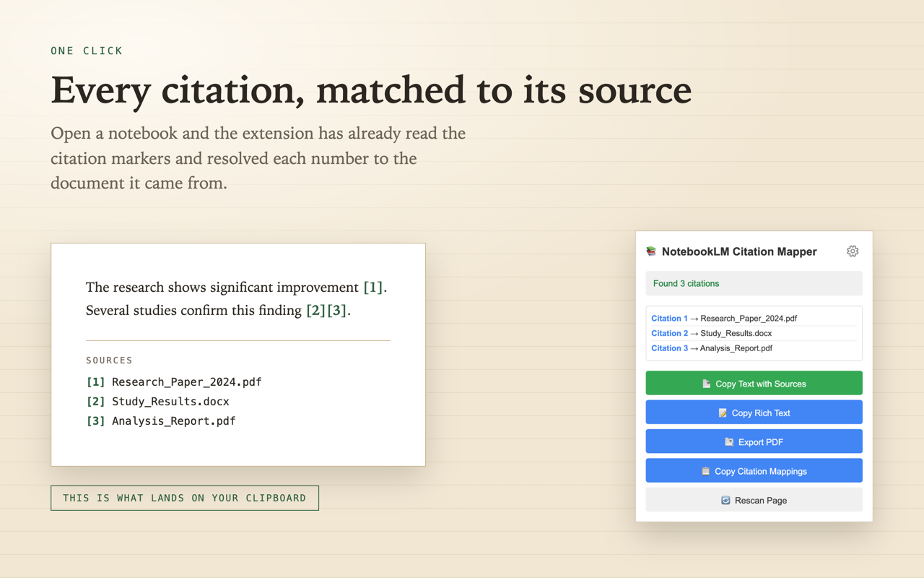Click source line [2] Study_Results.docx in the card
This screenshot has height=578, width=924.
tap(157, 401)
